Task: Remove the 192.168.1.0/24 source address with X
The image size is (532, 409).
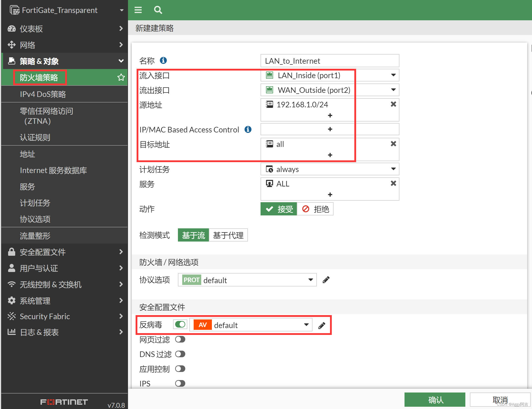Action: (393, 104)
